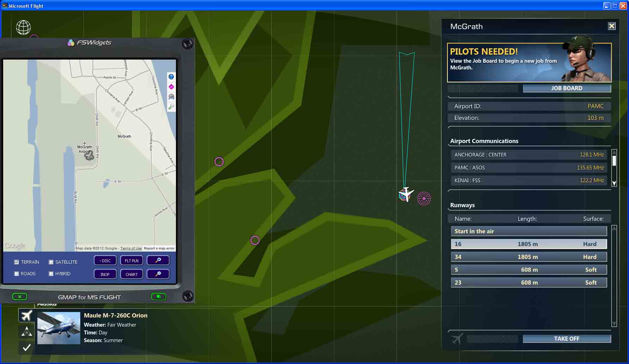Select the airplane icon tab beside aircraft info
The height and width of the screenshot is (364, 629).
(x=26, y=315)
